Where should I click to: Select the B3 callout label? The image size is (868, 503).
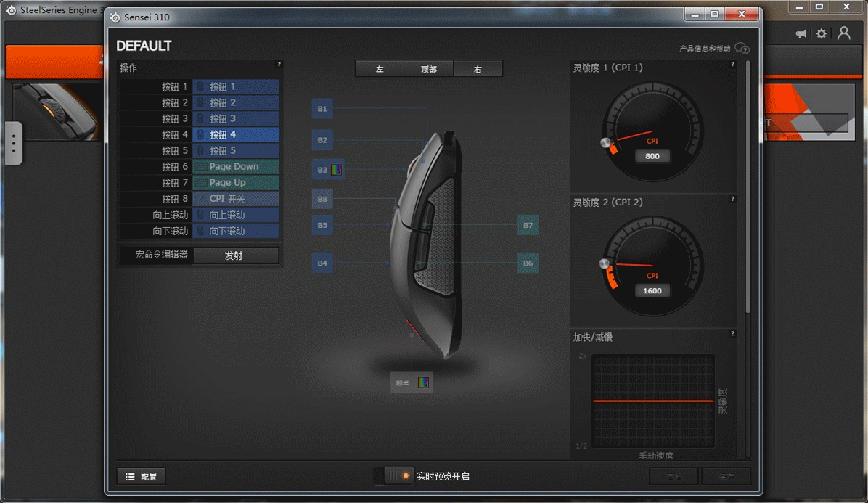(x=322, y=170)
